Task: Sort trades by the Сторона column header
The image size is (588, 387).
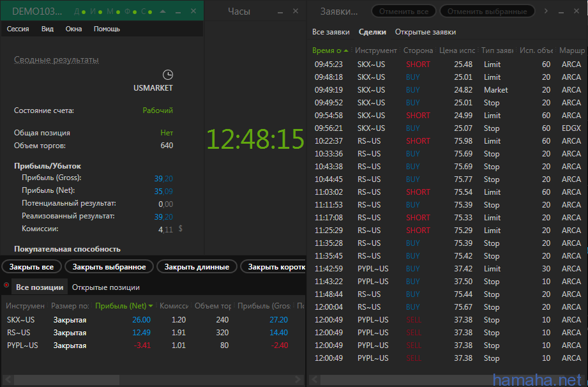Action: point(418,50)
